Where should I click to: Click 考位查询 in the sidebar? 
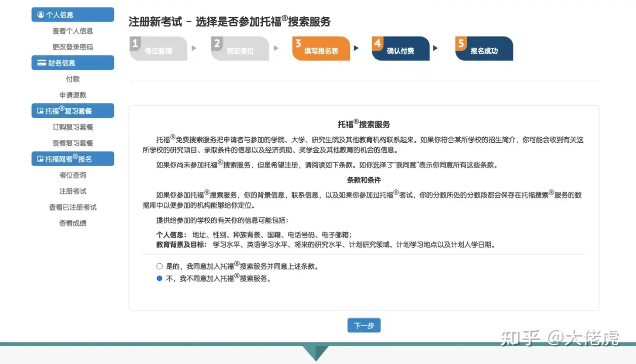[x=72, y=175]
